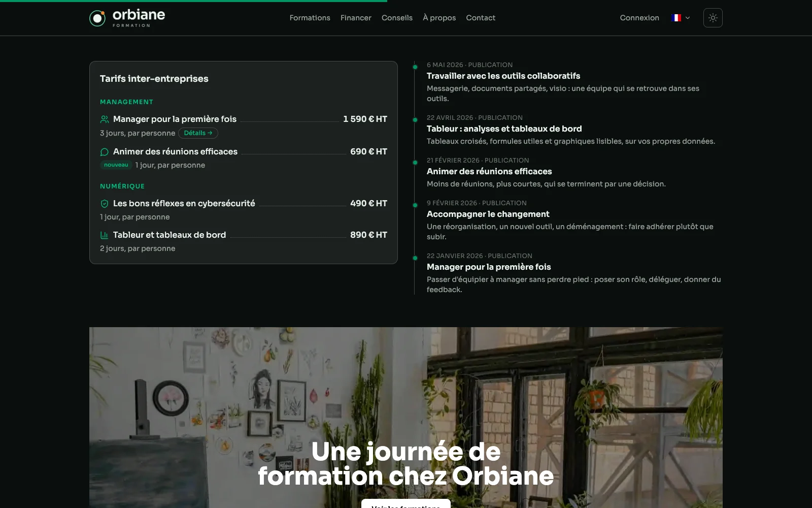Click the Connexion link
This screenshot has height=508, width=812.
[639, 18]
